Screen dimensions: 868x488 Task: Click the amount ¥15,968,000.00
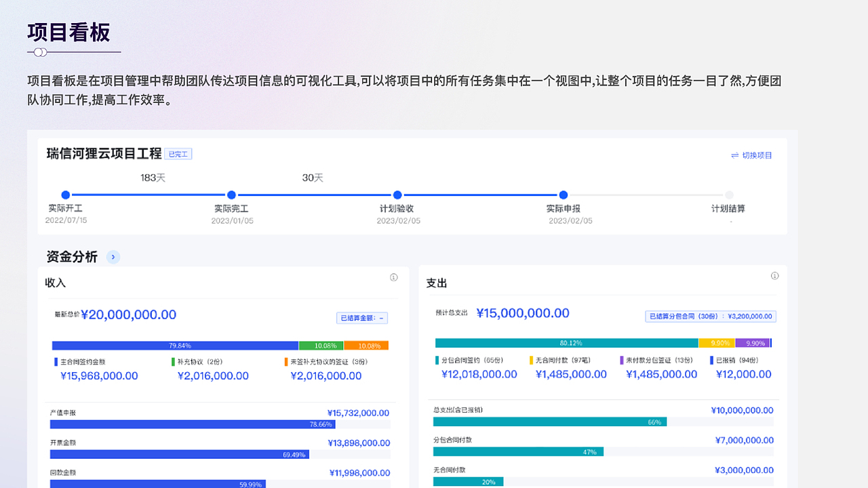[99, 376]
